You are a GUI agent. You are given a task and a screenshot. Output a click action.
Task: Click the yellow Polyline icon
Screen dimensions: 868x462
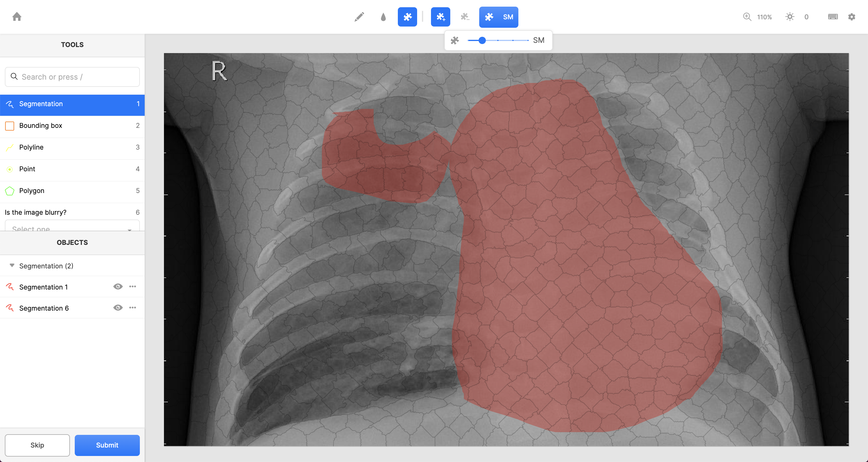pos(10,148)
